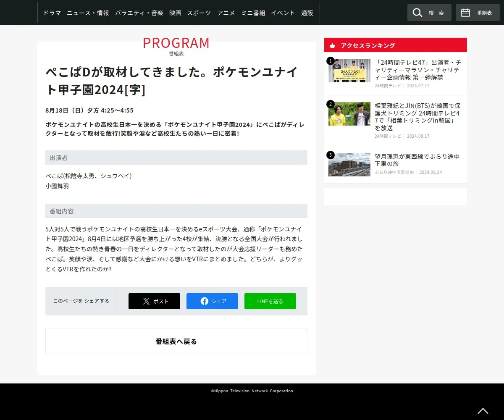The width and height of the screenshot is (504, 420).
Task: Click the rank 1 number badge
Action: (x=331, y=61)
